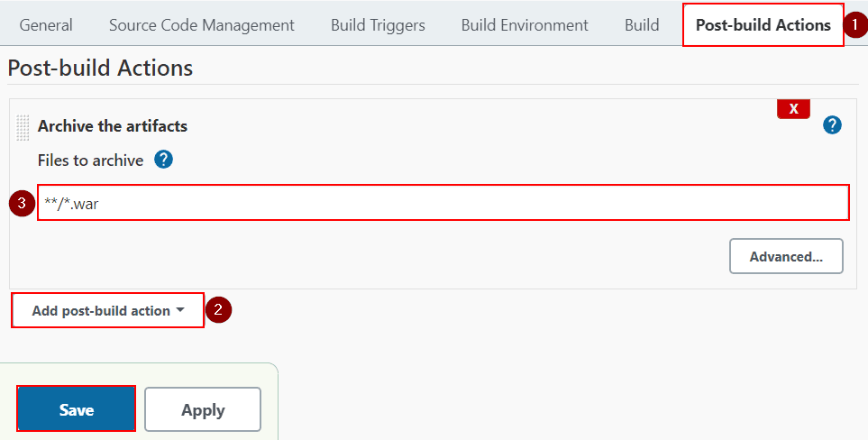The width and height of the screenshot is (868, 440).
Task: Open help for Archive the artifacts
Action: point(832,125)
